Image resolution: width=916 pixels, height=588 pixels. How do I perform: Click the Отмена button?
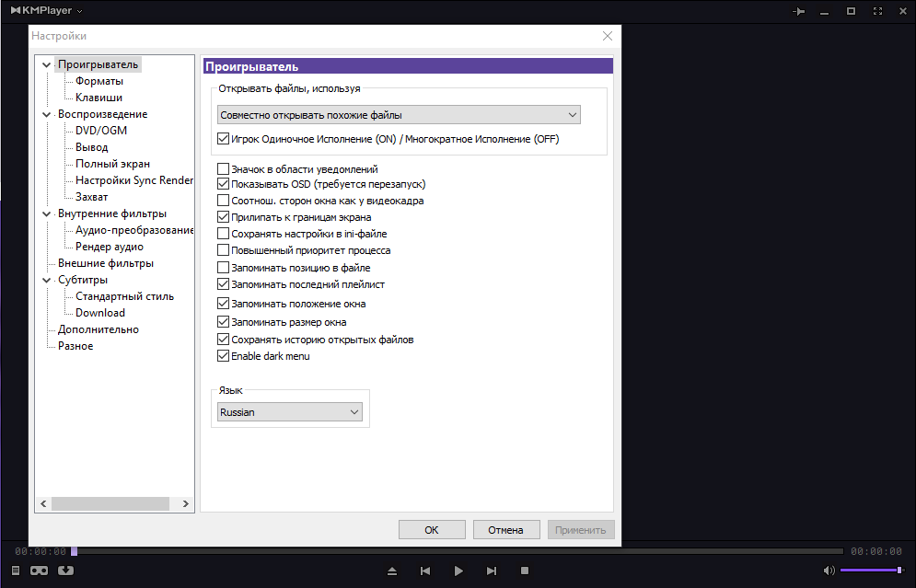pos(506,530)
